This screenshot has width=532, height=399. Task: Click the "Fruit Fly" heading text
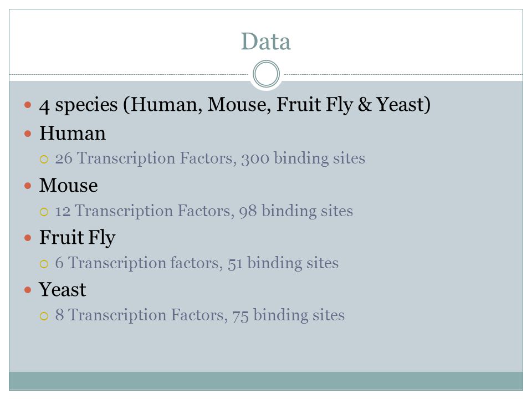click(x=78, y=238)
